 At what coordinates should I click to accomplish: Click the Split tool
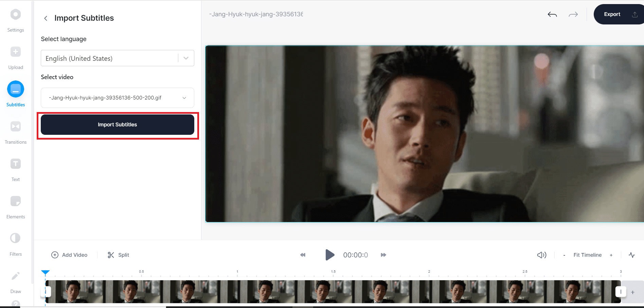click(x=118, y=255)
